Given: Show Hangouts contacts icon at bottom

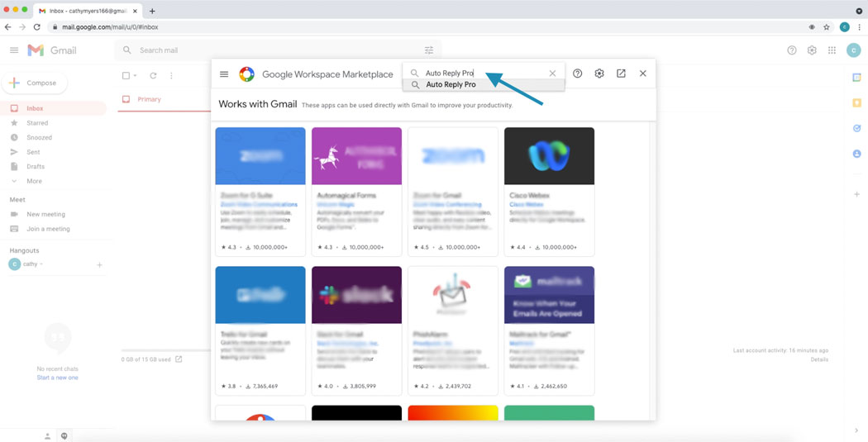Looking at the screenshot, I should click(48, 436).
